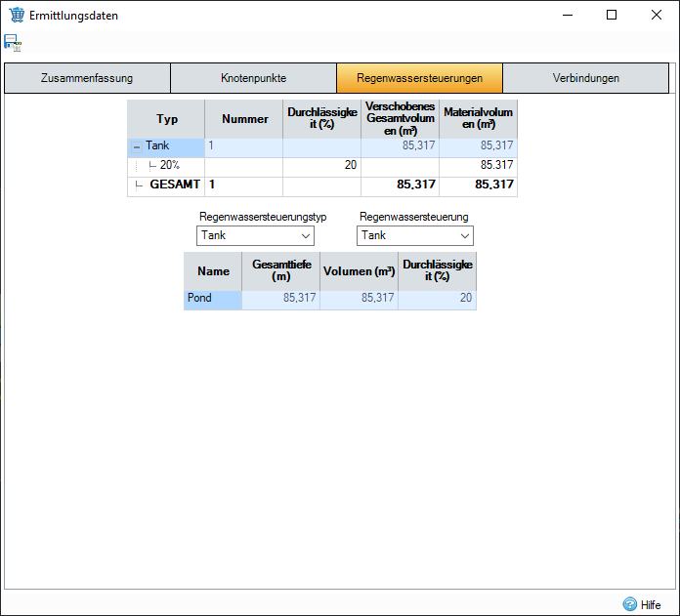Viewport: 680px width, 616px height.
Task: Switch to the Knotenpunkte tab
Action: [254, 78]
